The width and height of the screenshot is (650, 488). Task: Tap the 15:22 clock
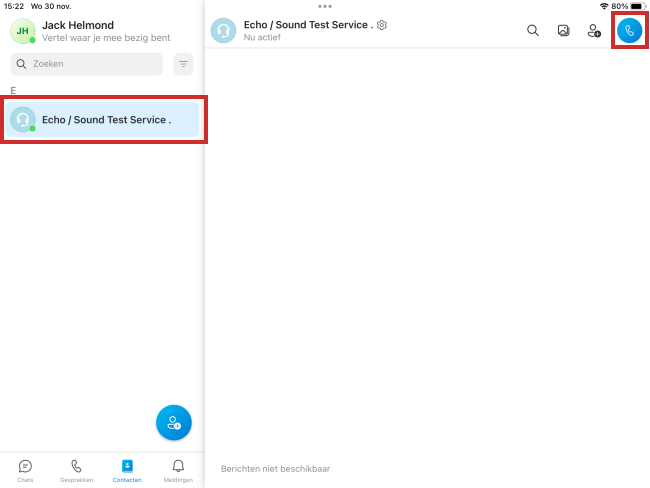point(14,6)
